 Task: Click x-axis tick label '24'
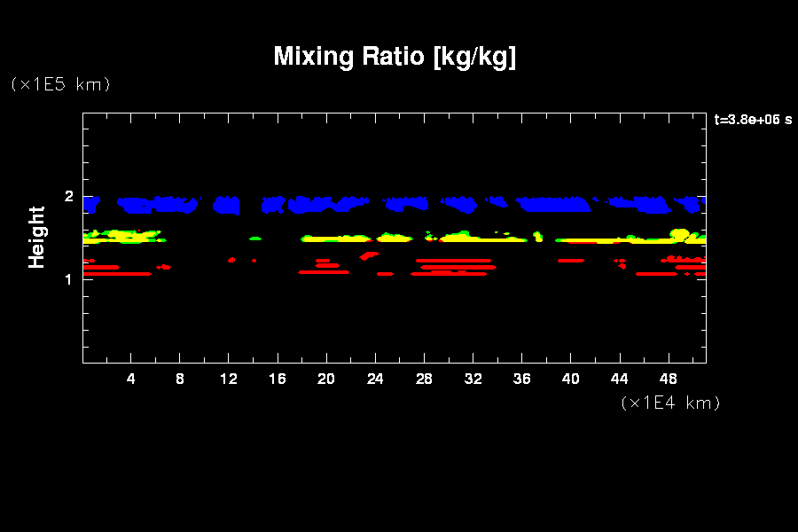coord(375,379)
